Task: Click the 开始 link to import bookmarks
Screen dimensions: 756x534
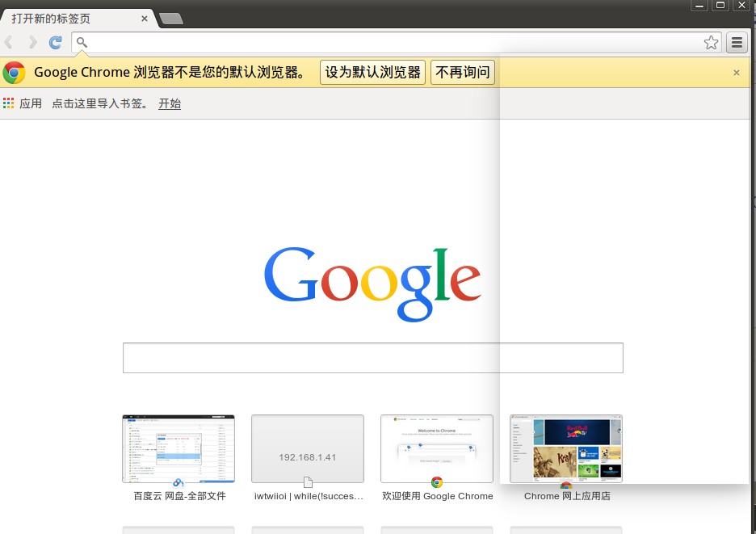Action: click(170, 103)
